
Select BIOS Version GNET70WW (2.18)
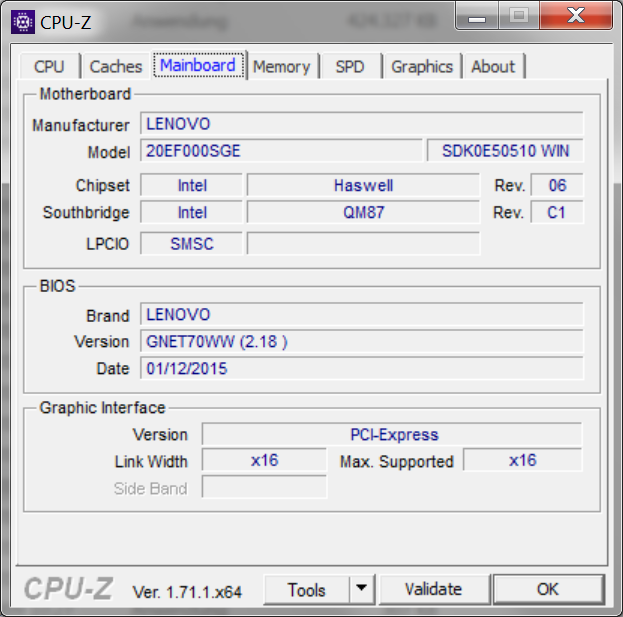(x=362, y=342)
